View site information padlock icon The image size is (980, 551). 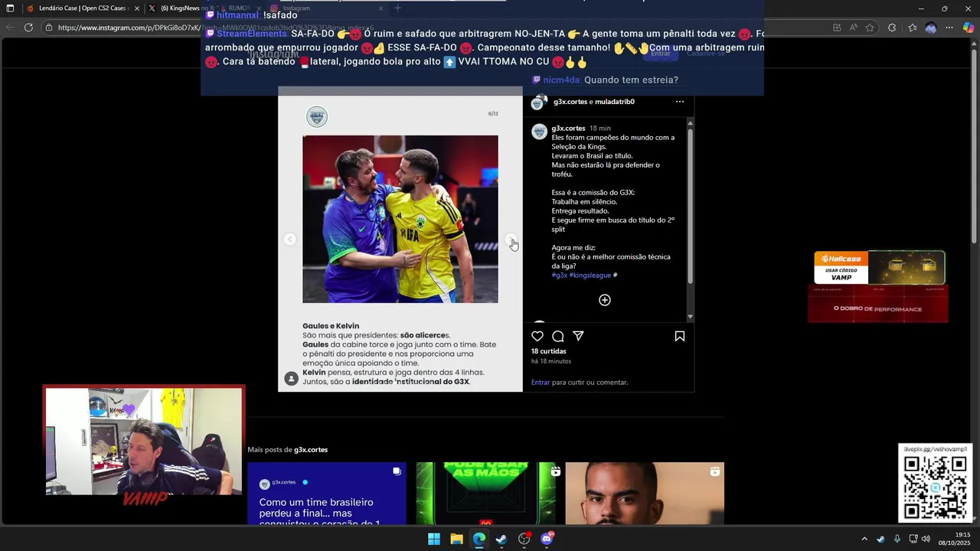48,28
